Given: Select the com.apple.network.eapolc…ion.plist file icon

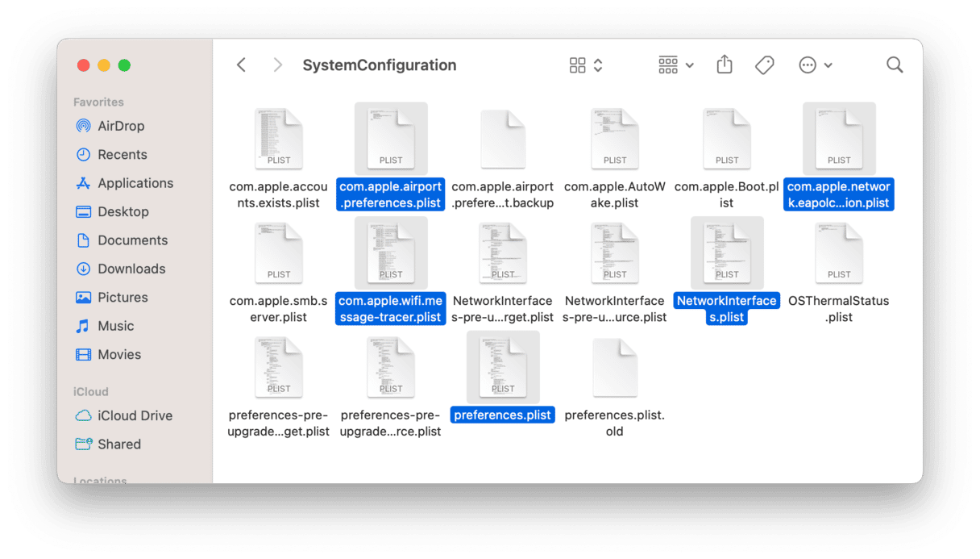Looking at the screenshot, I should [839, 139].
